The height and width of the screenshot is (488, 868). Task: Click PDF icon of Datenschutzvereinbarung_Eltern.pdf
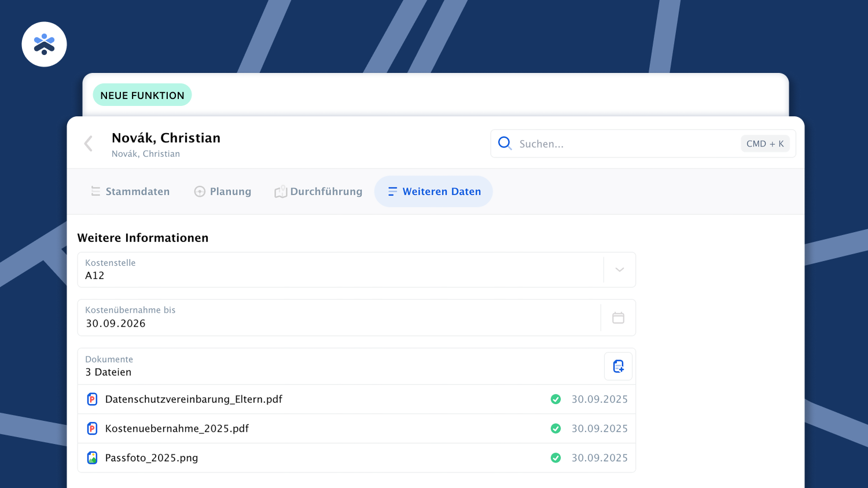[92, 399]
